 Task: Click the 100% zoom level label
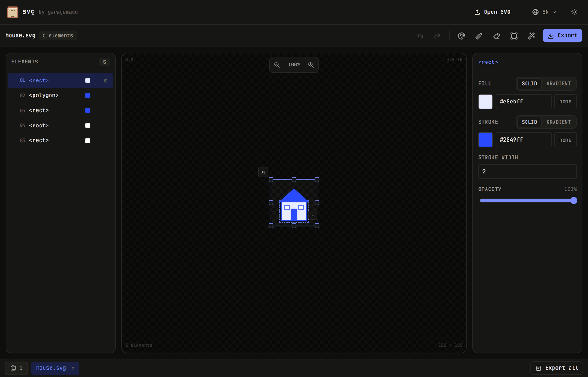pos(294,65)
